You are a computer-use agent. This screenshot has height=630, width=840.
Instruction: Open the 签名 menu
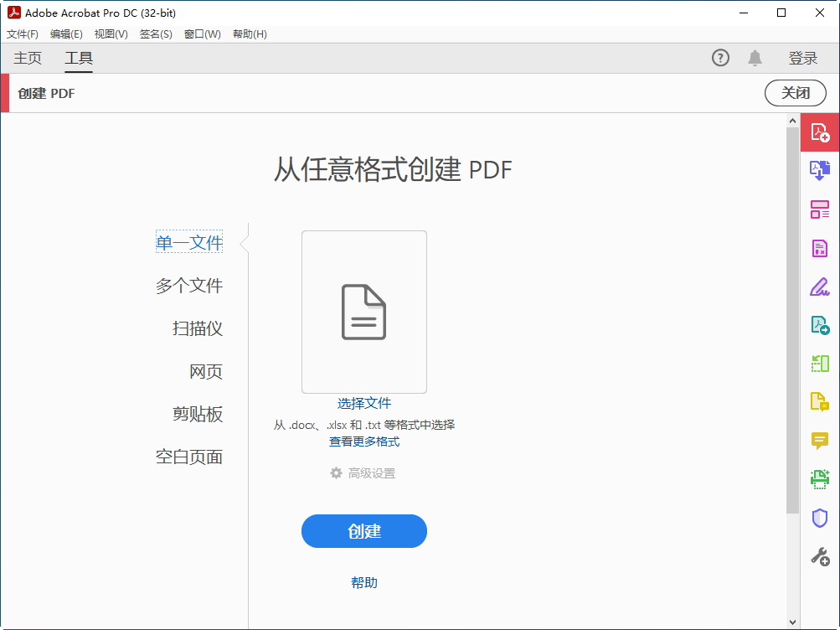click(x=155, y=34)
